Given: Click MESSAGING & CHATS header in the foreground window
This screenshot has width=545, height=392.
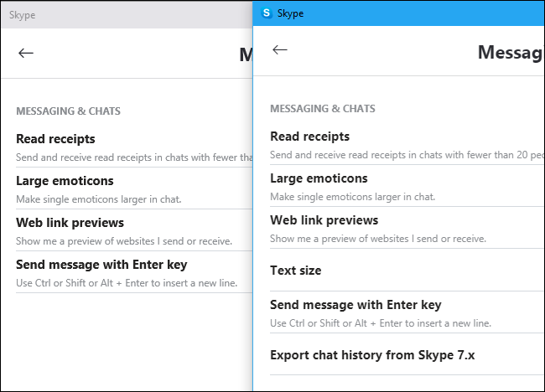Looking at the screenshot, I should pos(322,109).
